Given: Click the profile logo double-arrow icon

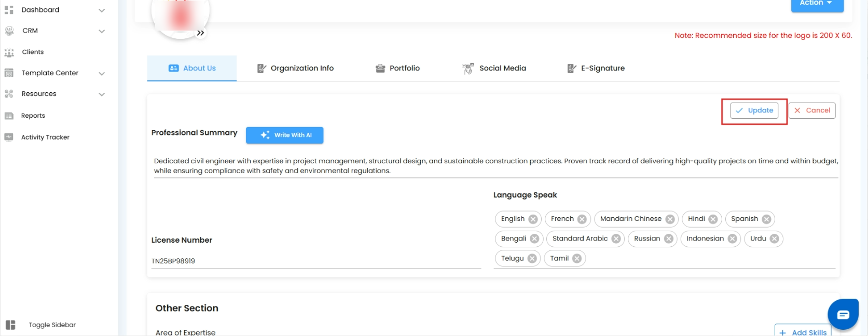Looking at the screenshot, I should (200, 33).
